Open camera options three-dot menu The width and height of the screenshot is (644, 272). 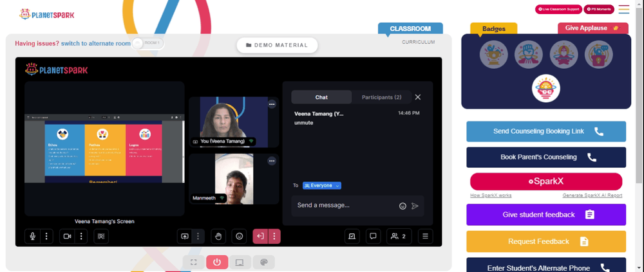click(81, 236)
